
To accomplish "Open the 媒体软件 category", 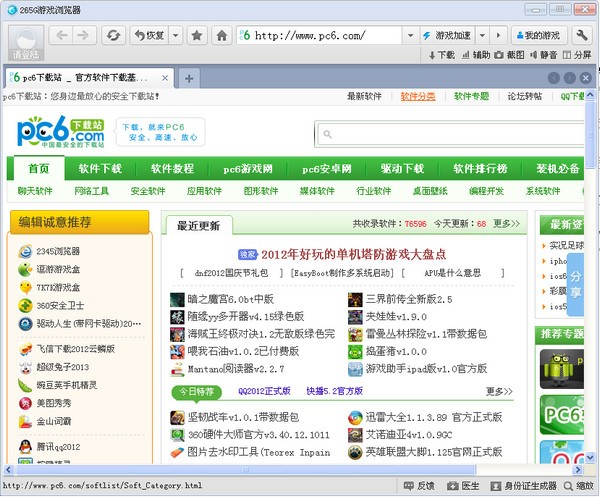I will (317, 191).
